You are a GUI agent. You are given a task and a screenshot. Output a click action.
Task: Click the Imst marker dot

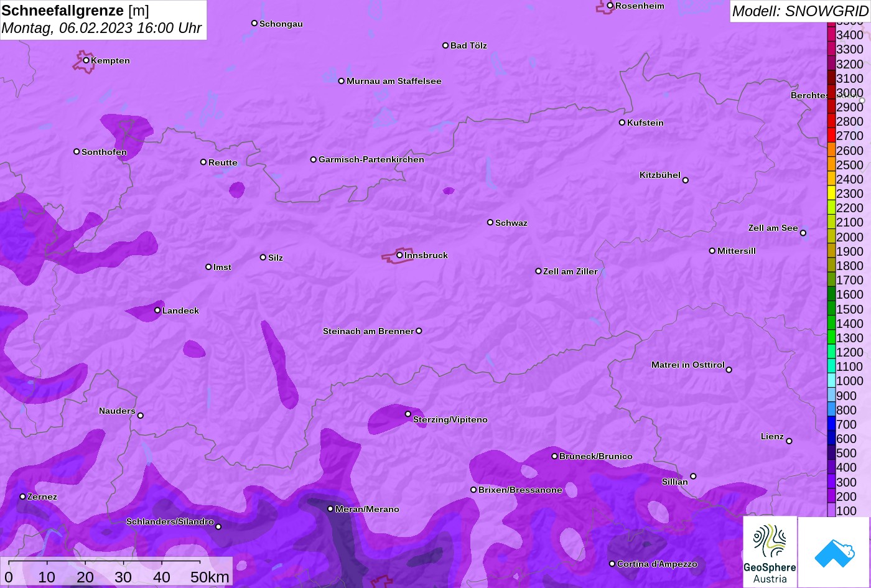(208, 267)
